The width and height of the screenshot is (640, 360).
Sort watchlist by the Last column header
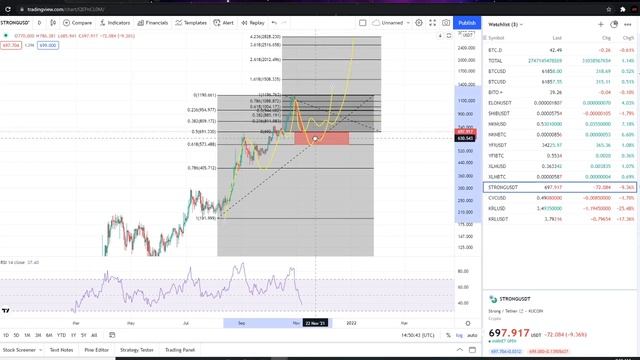pyautogui.click(x=557, y=38)
